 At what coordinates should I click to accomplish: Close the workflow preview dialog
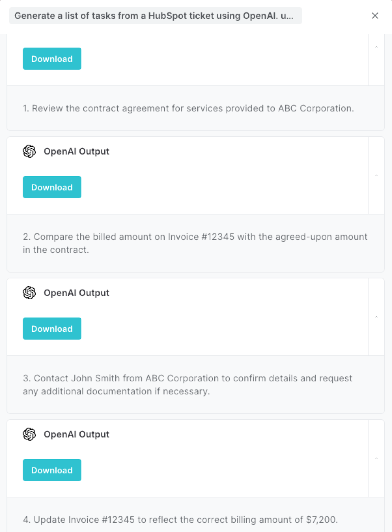375,16
